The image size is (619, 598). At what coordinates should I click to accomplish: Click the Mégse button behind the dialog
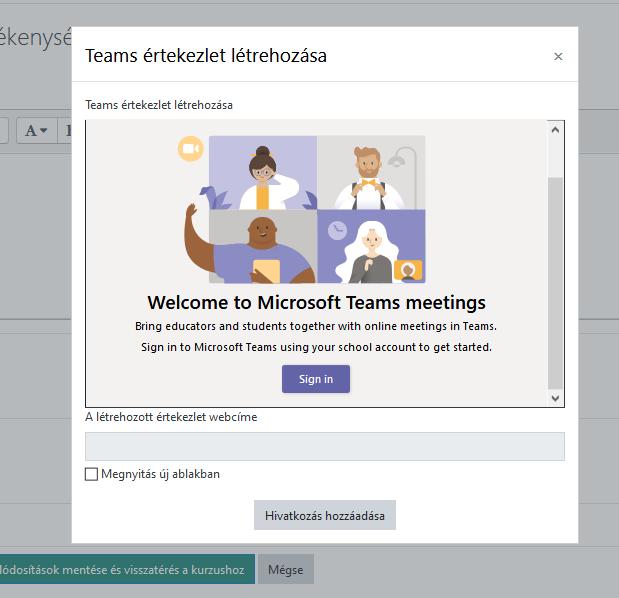click(x=286, y=570)
